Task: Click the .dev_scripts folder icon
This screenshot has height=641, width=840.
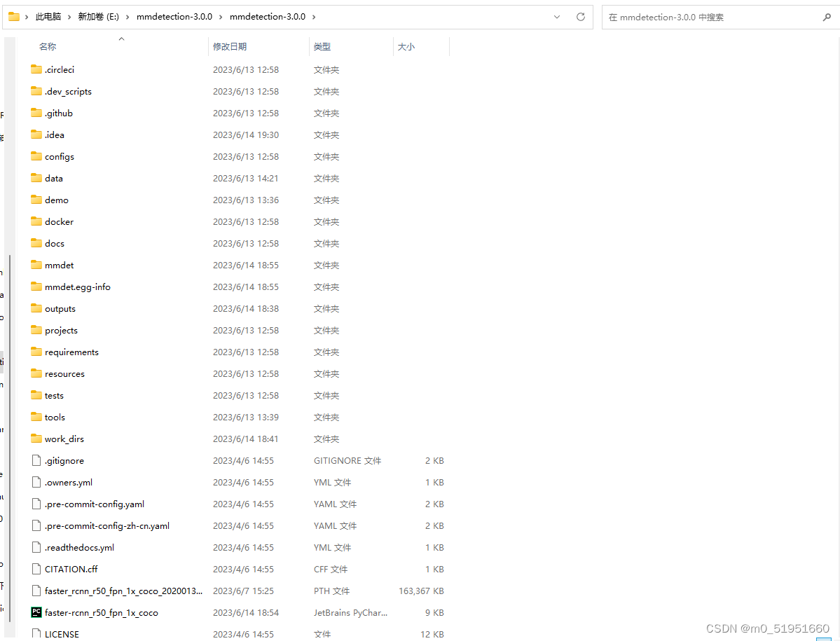Action: tap(36, 91)
